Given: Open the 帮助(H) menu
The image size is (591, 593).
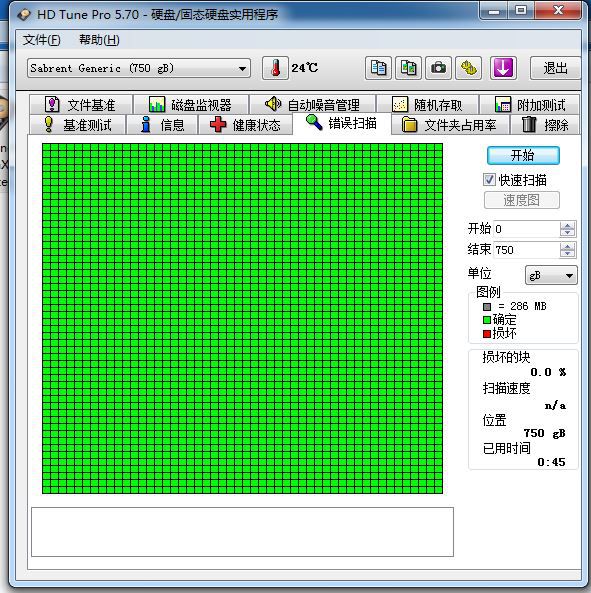Looking at the screenshot, I should click(99, 40).
